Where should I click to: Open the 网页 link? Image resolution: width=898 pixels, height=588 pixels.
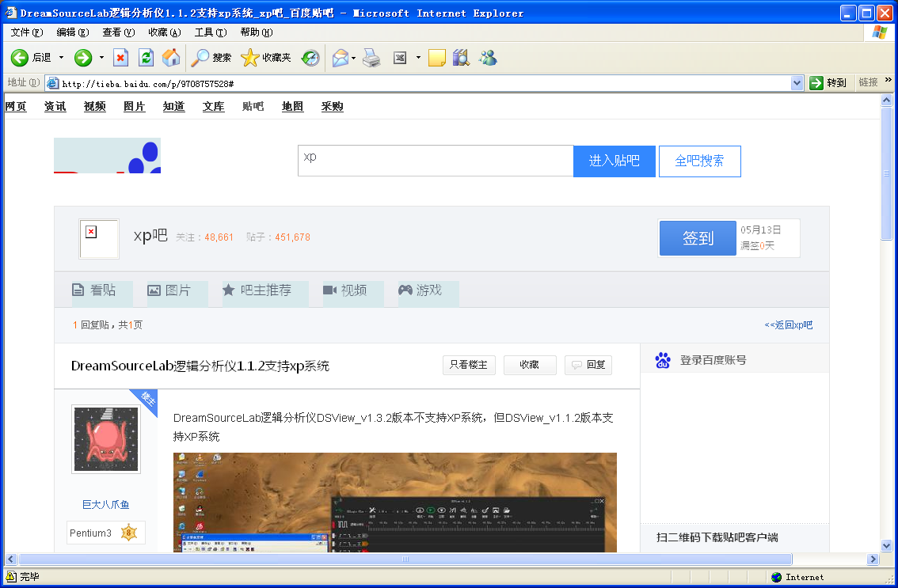coord(16,107)
